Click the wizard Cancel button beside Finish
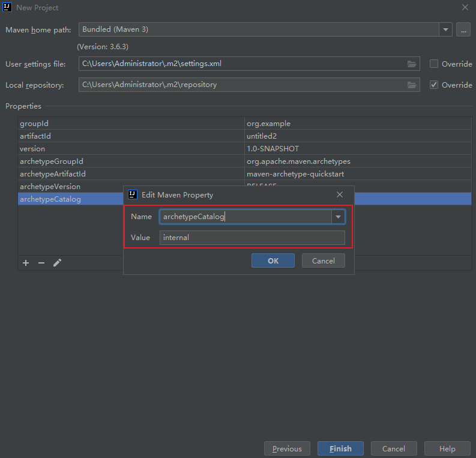This screenshot has height=458, width=476. 394,448
